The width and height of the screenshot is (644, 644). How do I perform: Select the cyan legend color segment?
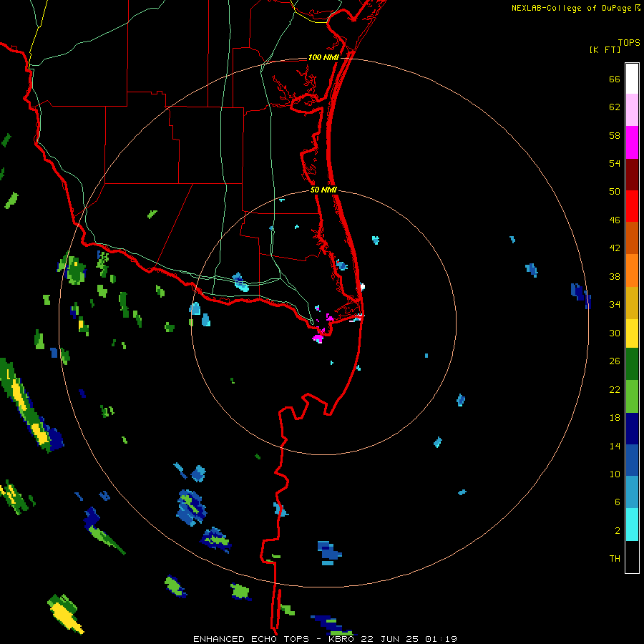[x=632, y=525]
